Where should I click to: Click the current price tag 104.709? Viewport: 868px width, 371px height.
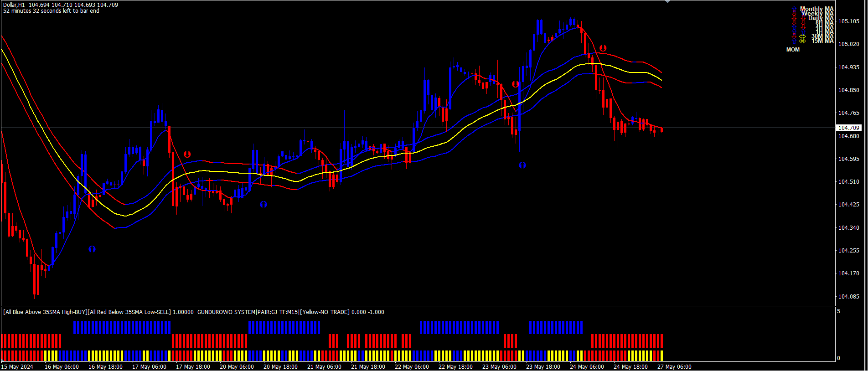click(848, 128)
